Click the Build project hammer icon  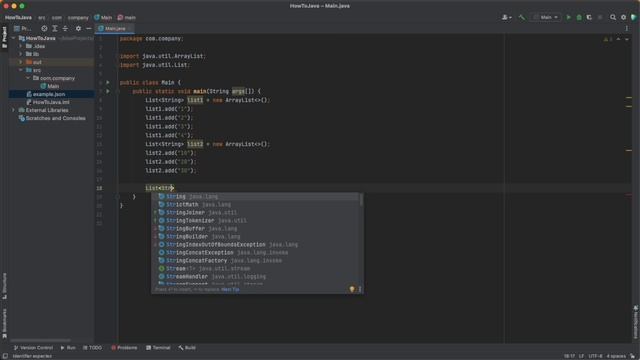(522, 18)
